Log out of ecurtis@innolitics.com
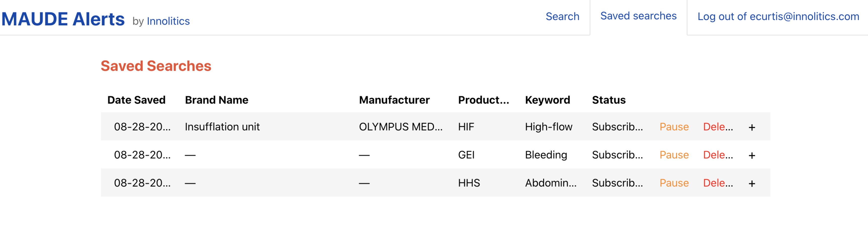Viewport: 868px width, 226px height. coord(778,17)
